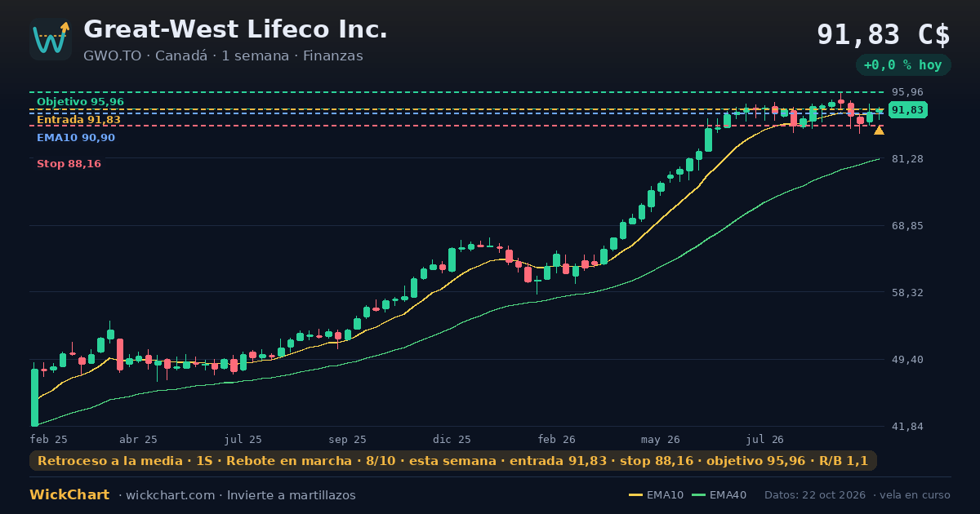The height and width of the screenshot is (514, 980).
Task: Click the jul 26 date label
Action: click(765, 439)
